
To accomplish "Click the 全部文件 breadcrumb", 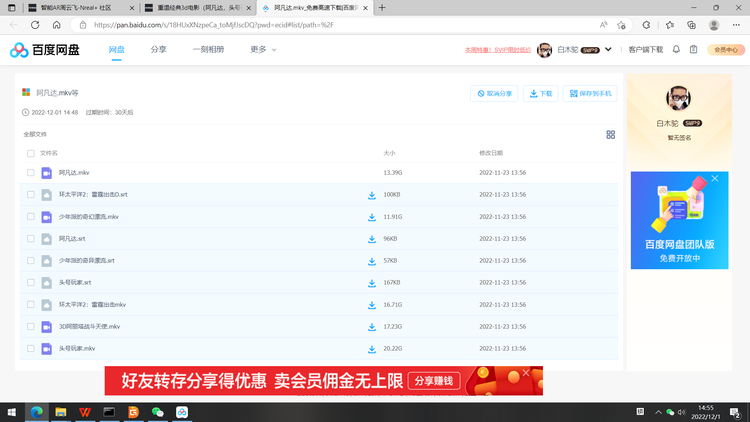I will (35, 134).
